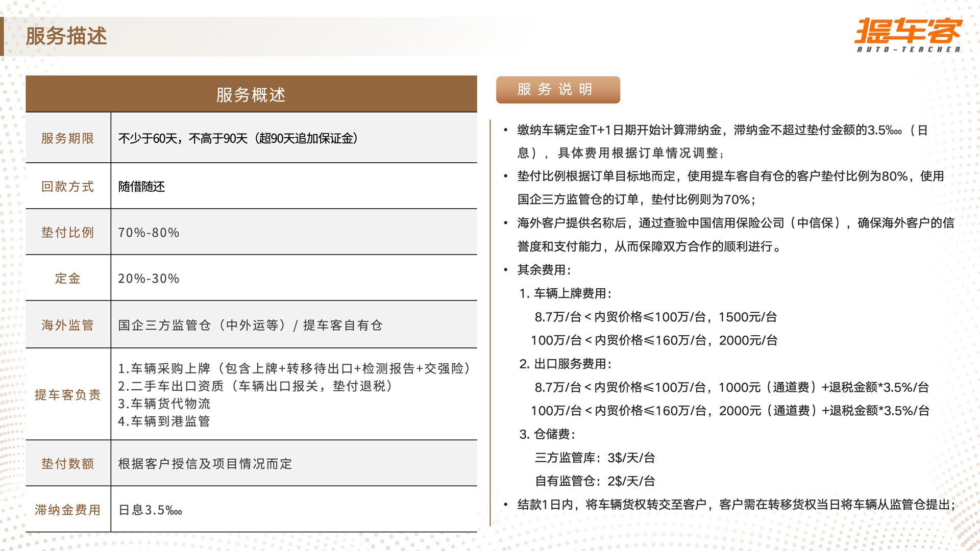This screenshot has height=551, width=980.
Task: Select the 服务期限 row label
Action: (68, 138)
